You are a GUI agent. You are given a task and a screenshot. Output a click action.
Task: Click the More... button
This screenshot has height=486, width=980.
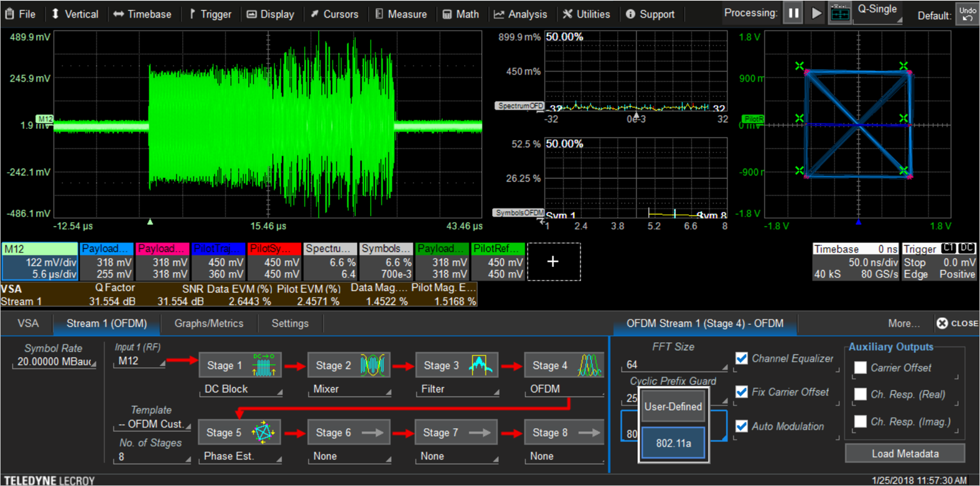coord(903,324)
